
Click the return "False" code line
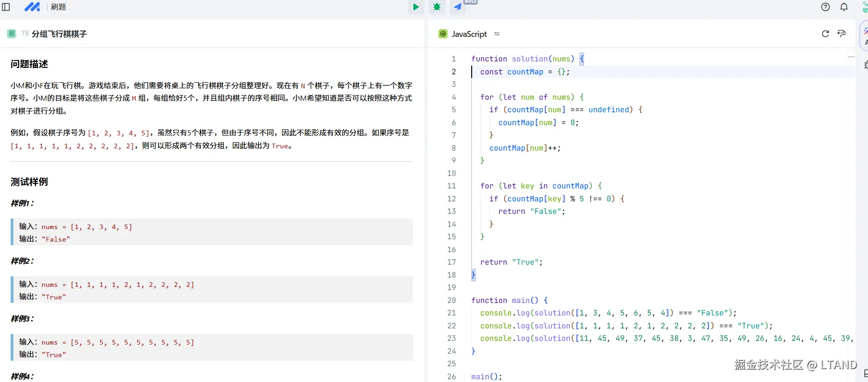pyautogui.click(x=531, y=211)
